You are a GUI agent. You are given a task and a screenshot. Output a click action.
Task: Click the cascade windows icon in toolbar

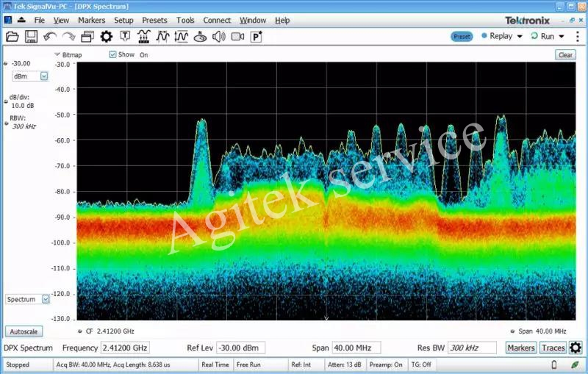(x=87, y=36)
